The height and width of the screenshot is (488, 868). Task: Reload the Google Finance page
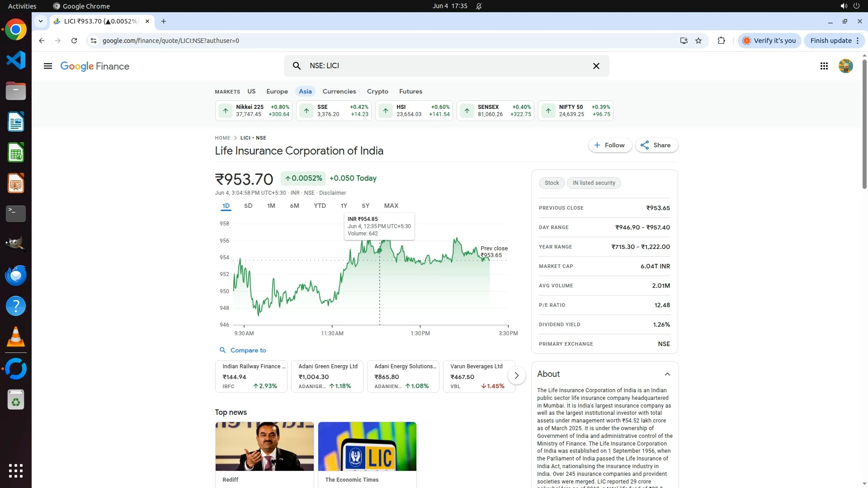point(74,41)
